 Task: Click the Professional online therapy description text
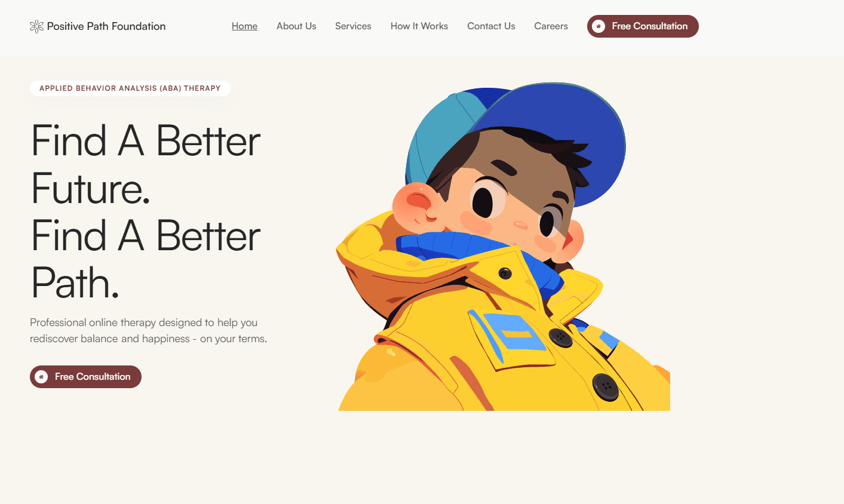[149, 330]
